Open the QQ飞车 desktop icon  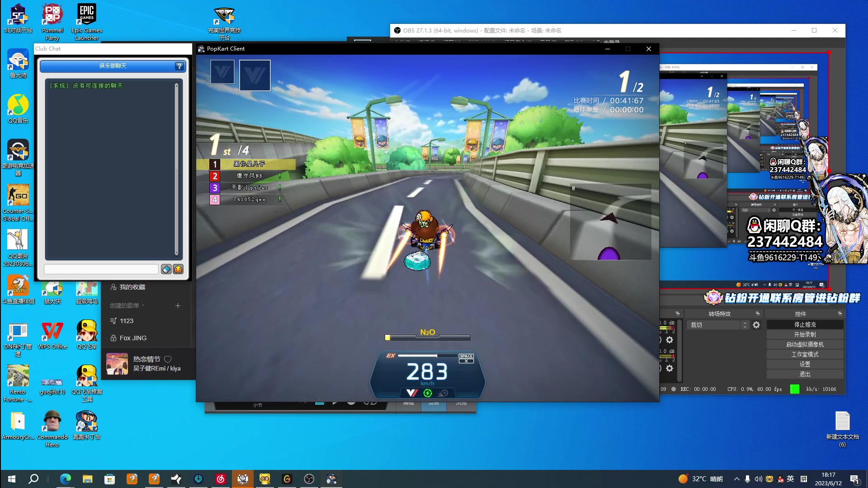(x=87, y=335)
